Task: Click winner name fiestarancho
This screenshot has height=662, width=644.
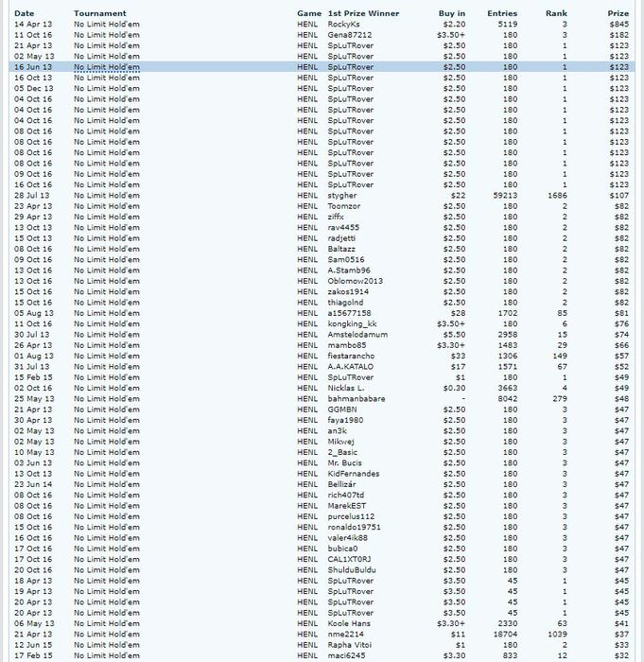Action: pyautogui.click(x=351, y=356)
